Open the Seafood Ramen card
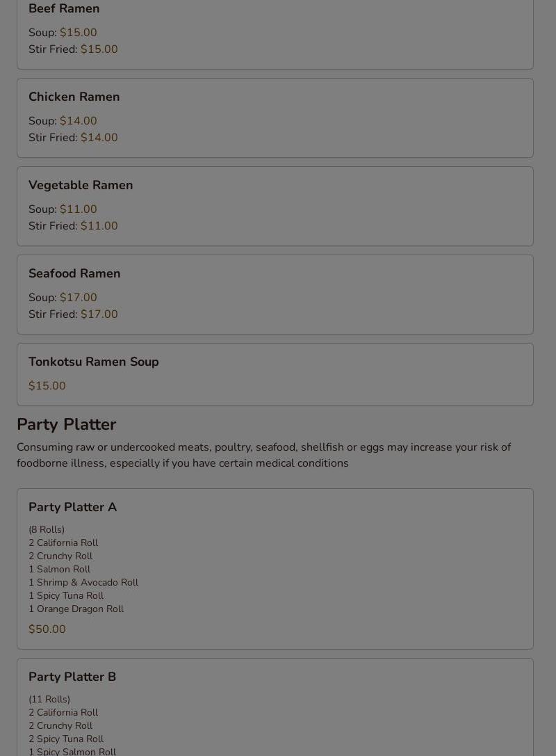 (x=275, y=295)
